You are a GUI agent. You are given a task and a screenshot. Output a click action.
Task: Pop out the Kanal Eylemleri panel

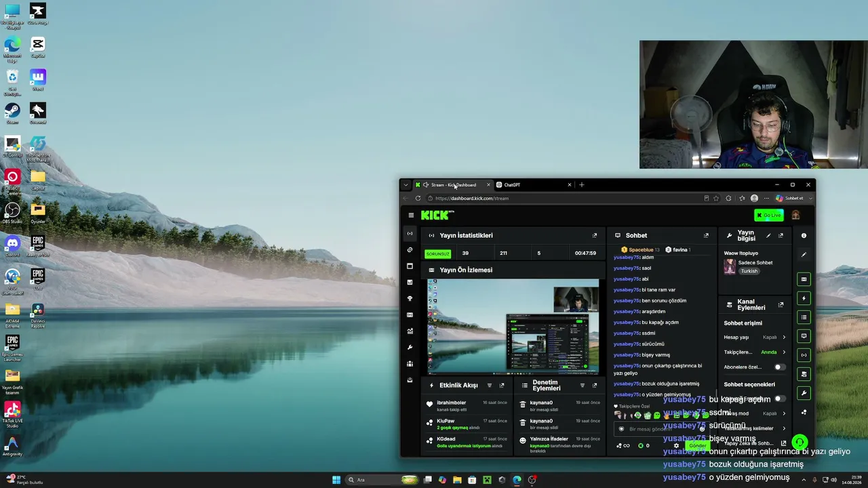tap(781, 305)
